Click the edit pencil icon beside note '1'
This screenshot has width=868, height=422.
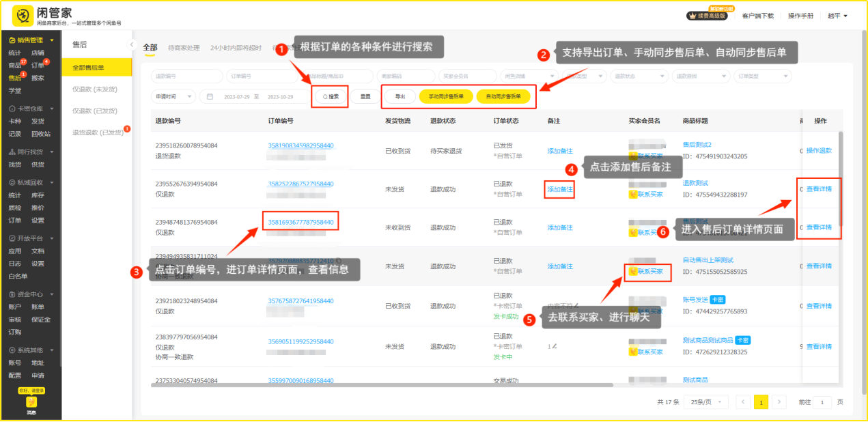coord(555,346)
